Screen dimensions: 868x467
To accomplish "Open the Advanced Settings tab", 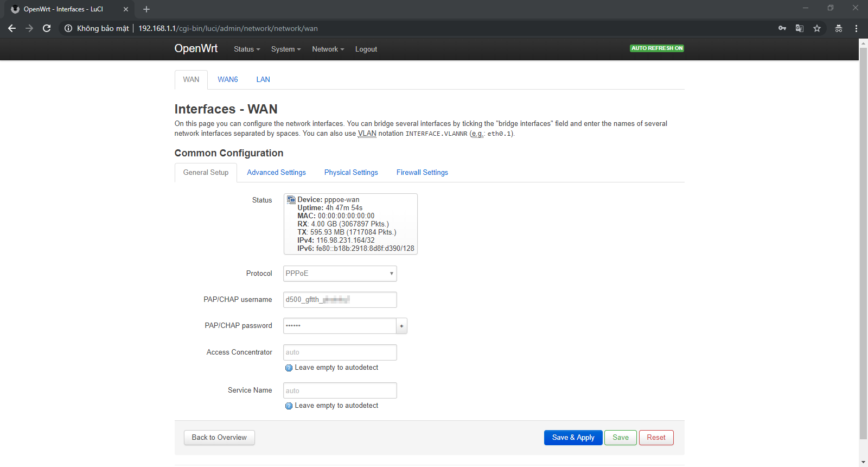I will click(276, 172).
